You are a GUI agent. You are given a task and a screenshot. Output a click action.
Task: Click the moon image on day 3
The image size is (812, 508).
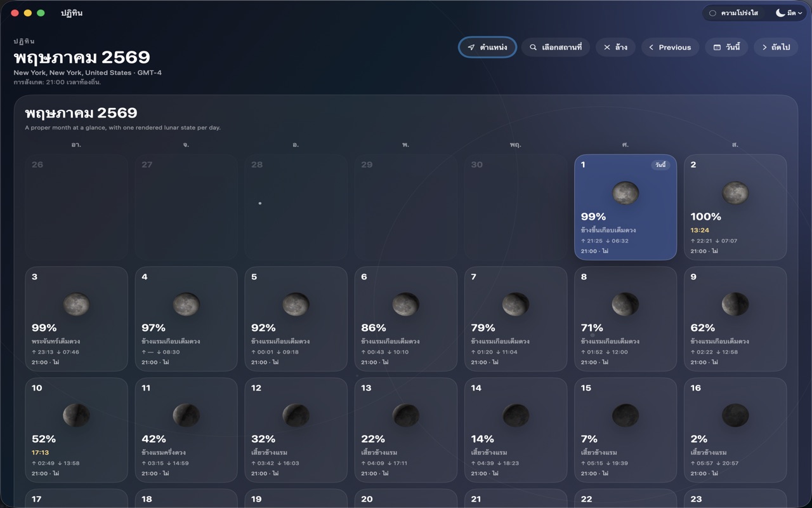tap(76, 304)
